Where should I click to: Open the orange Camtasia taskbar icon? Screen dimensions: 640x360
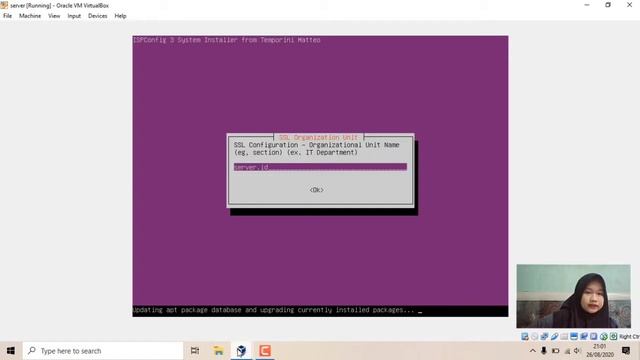pos(265,351)
